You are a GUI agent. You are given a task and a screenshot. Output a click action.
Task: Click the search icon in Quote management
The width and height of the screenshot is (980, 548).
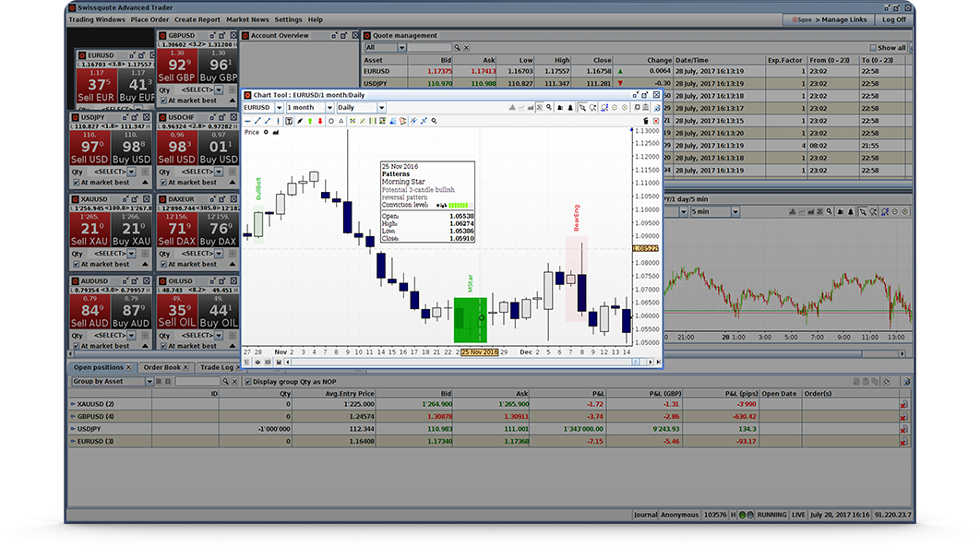(x=457, y=47)
